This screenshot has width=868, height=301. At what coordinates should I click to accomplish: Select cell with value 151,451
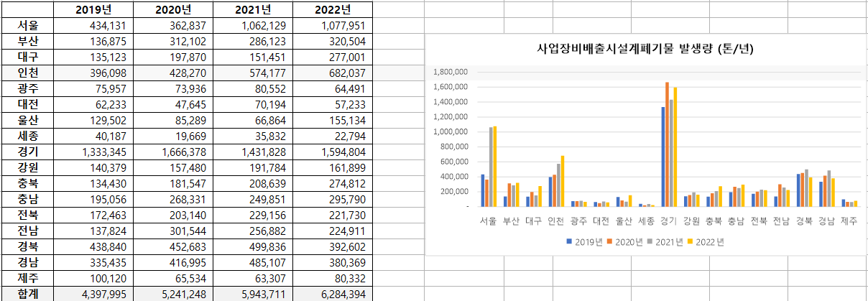click(x=253, y=57)
